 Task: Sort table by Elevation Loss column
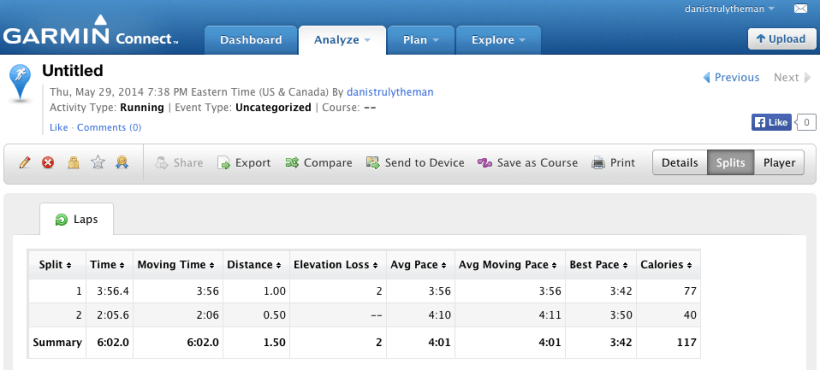[x=338, y=265]
